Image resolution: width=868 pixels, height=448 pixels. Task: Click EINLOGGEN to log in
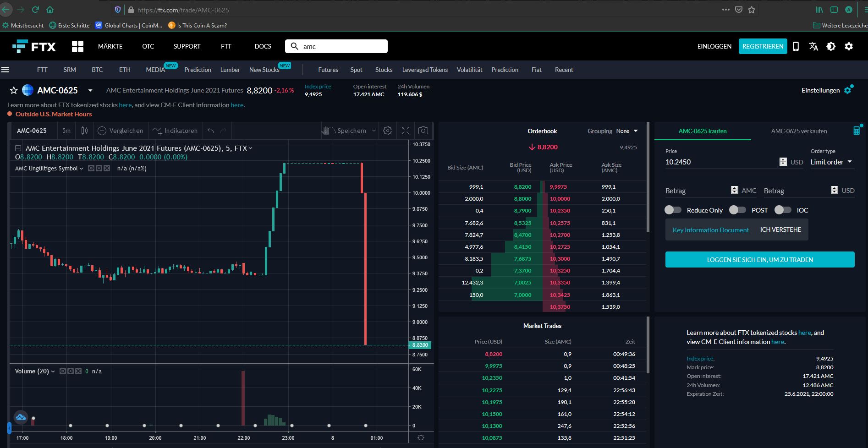[x=714, y=46]
